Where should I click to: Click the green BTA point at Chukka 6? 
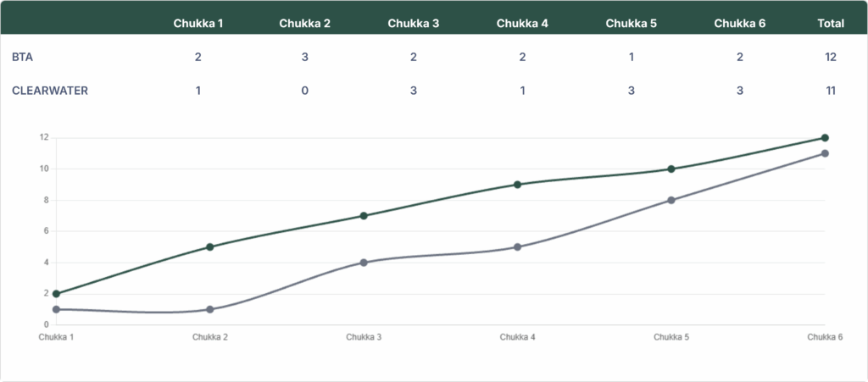(825, 138)
